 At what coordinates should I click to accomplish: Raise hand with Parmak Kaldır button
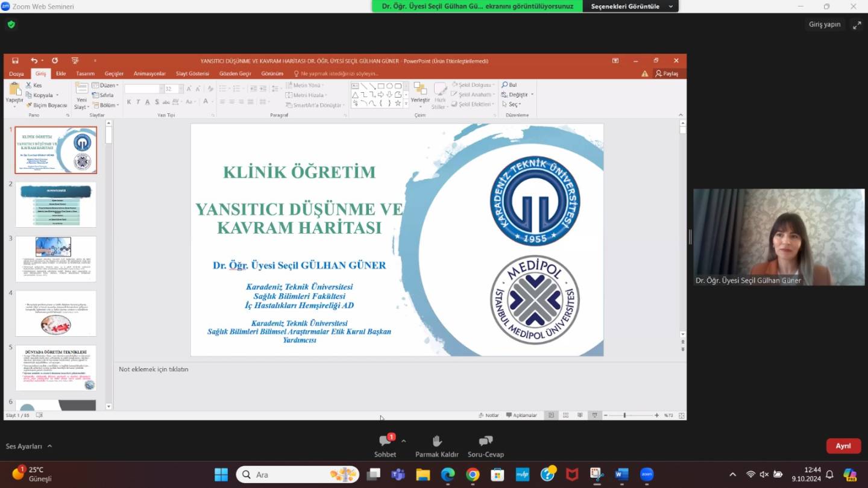[x=437, y=446]
